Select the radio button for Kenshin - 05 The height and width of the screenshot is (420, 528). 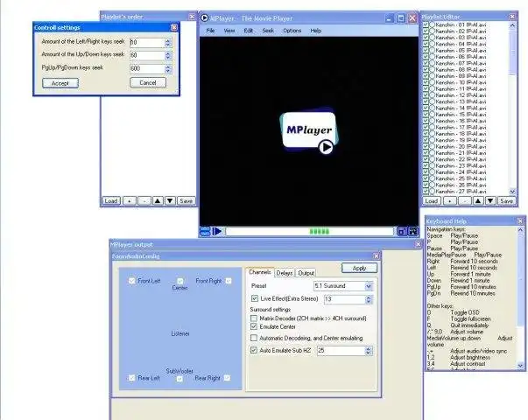tap(432, 51)
